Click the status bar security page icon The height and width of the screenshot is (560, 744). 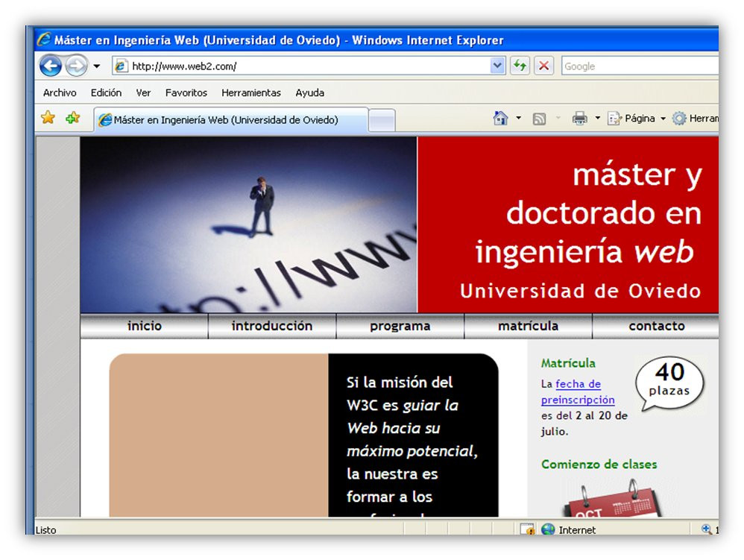pyautogui.click(x=527, y=529)
